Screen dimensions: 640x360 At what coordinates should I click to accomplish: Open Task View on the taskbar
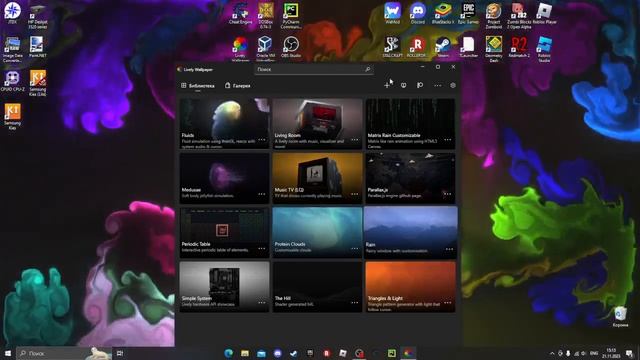[120, 353]
